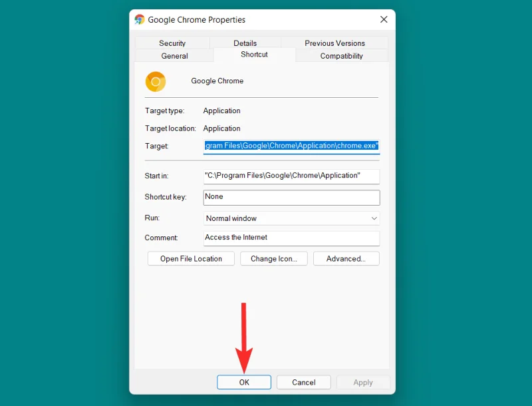Click the large Google Chrome icon
Screen dimensions: 532x406
click(x=156, y=82)
